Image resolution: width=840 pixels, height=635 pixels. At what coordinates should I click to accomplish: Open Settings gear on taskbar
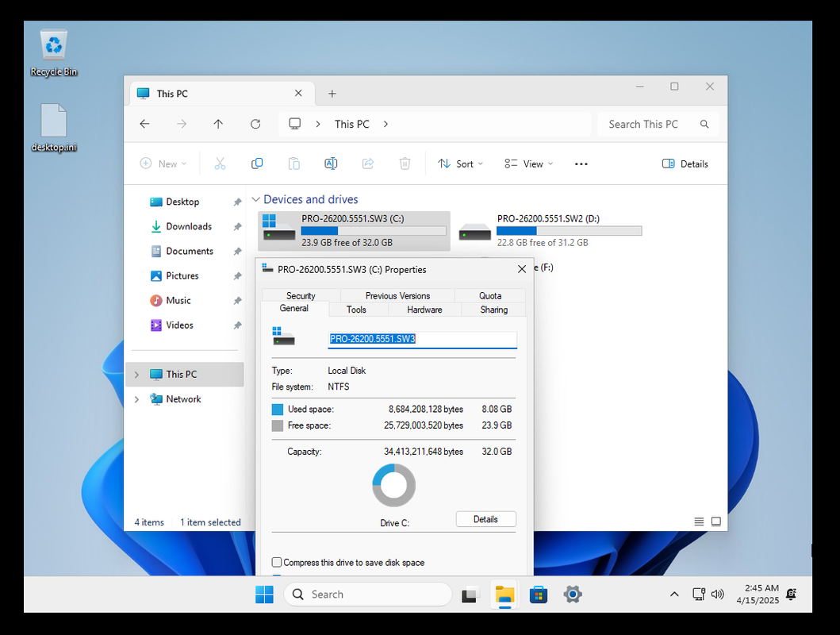[573, 595]
